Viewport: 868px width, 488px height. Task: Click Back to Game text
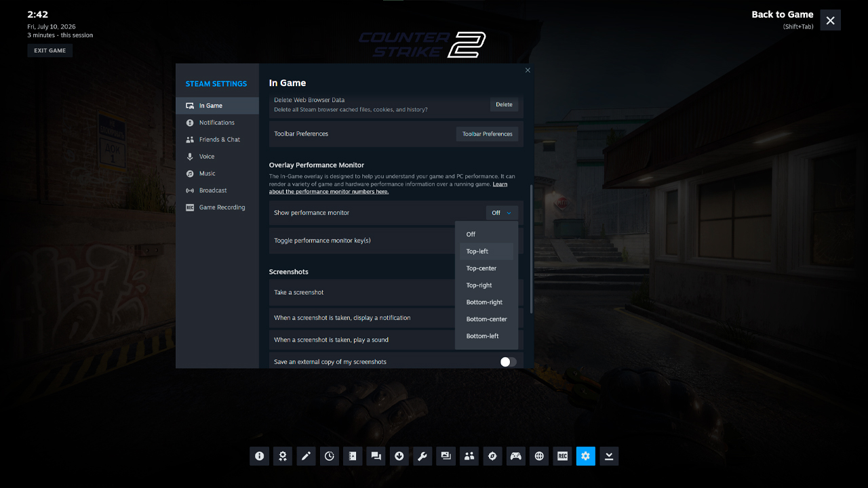tap(783, 14)
